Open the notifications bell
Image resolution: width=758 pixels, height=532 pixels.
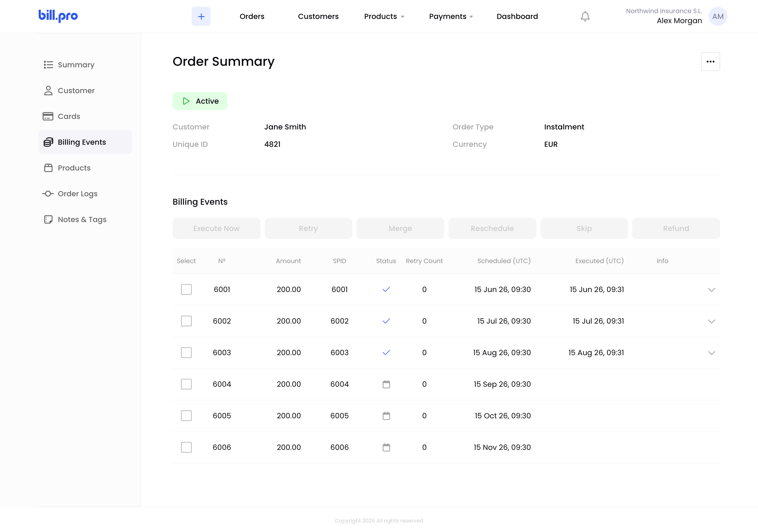pyautogui.click(x=585, y=17)
